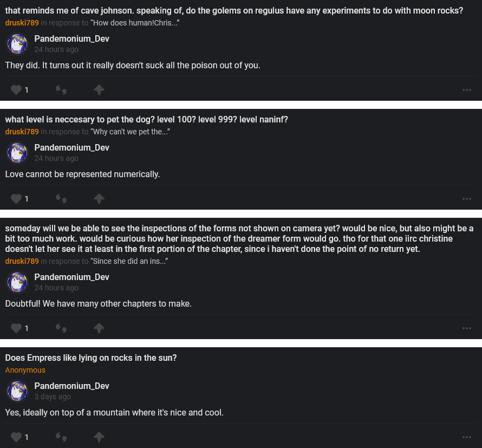Screen dimensions: 482x448
Task: Toggle the heart on the 'Doubtful!' answer
Action: click(16, 328)
